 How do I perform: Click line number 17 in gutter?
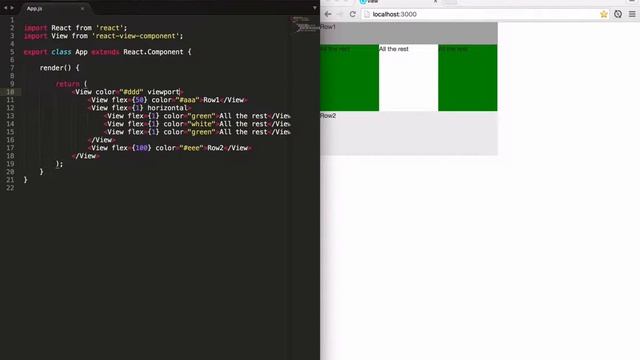click(x=10, y=148)
